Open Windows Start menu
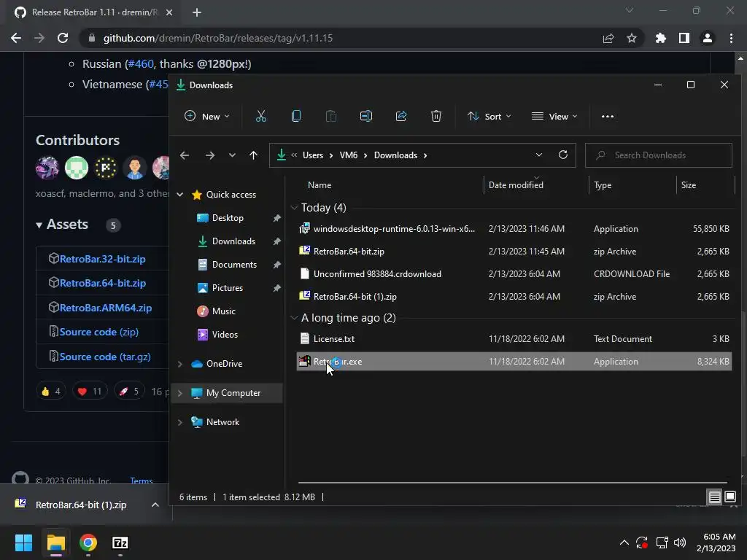The width and height of the screenshot is (747, 560). (23, 542)
